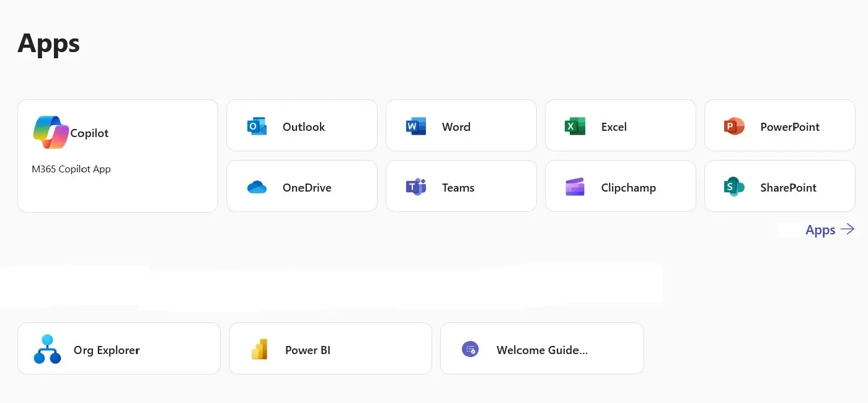Open Word

(x=461, y=125)
